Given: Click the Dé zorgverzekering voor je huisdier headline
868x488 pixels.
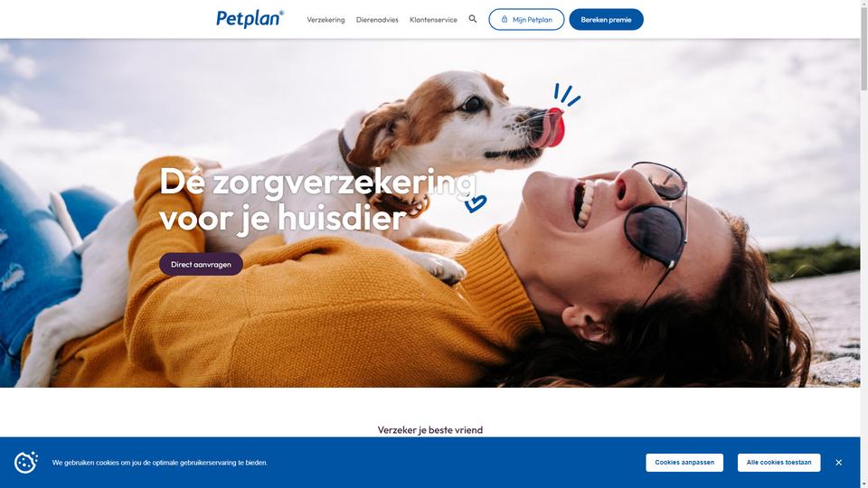Looking at the screenshot, I should [x=317, y=199].
